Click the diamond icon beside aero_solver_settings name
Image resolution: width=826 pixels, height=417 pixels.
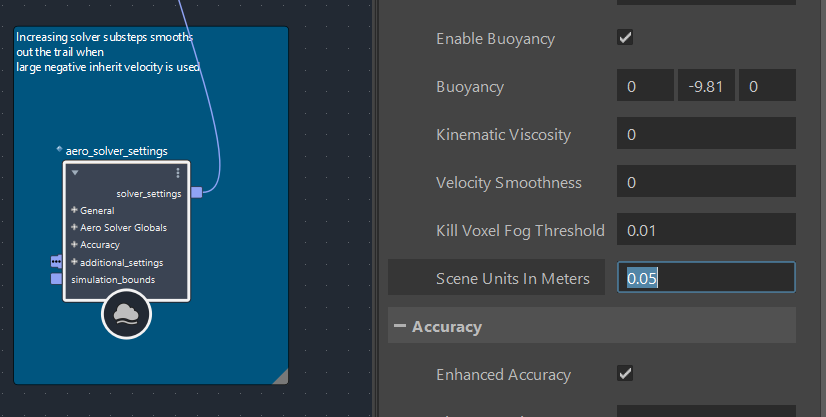point(59,149)
